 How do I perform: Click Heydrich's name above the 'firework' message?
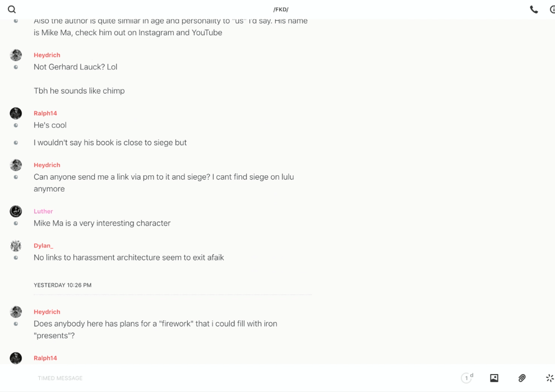pyautogui.click(x=47, y=312)
